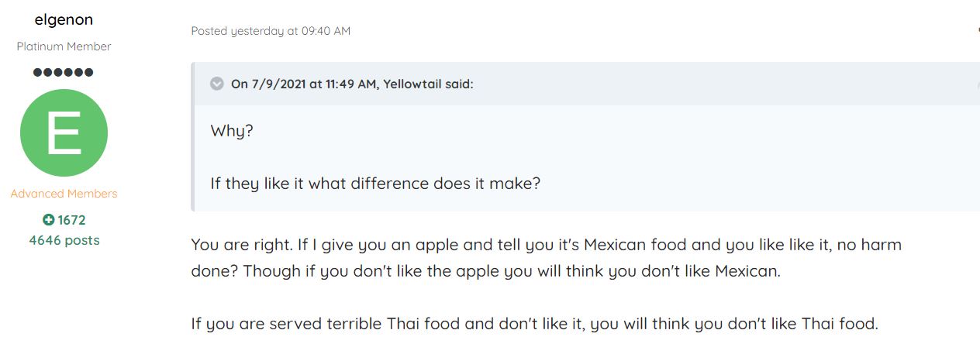Click quoted line about what difference it makes
This screenshot has width=980, height=361.
375,184
